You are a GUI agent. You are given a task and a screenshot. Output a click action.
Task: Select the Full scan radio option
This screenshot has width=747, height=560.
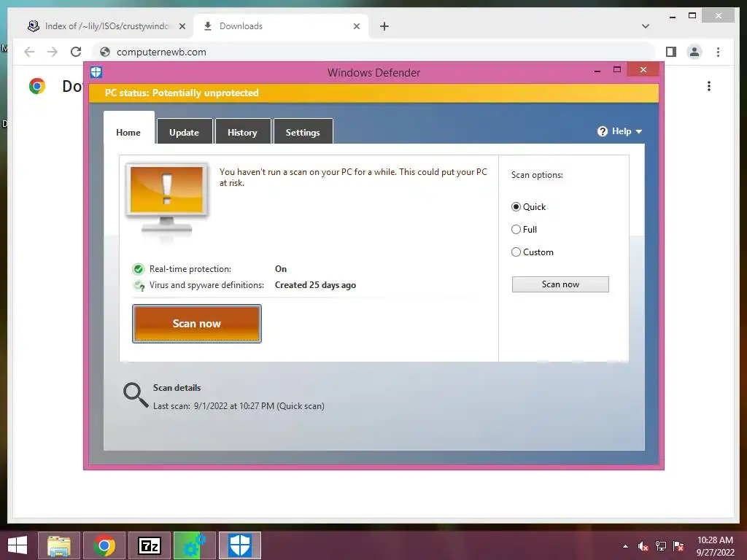pos(516,230)
